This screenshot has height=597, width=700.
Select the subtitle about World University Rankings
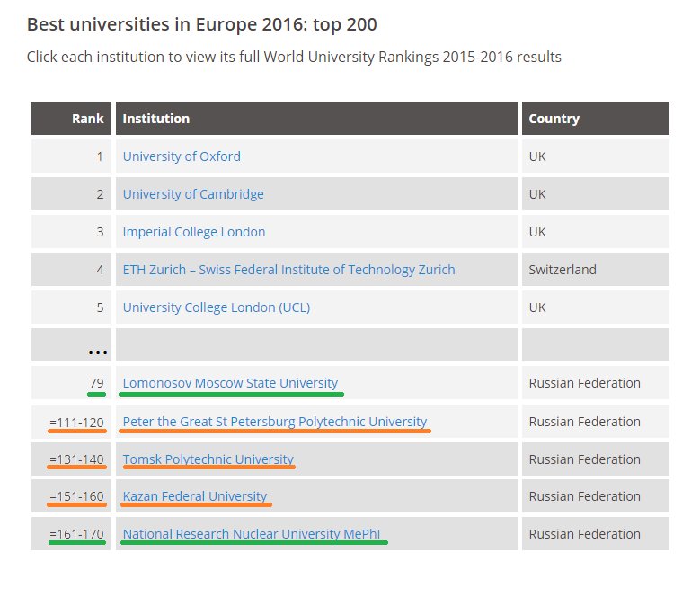point(294,58)
